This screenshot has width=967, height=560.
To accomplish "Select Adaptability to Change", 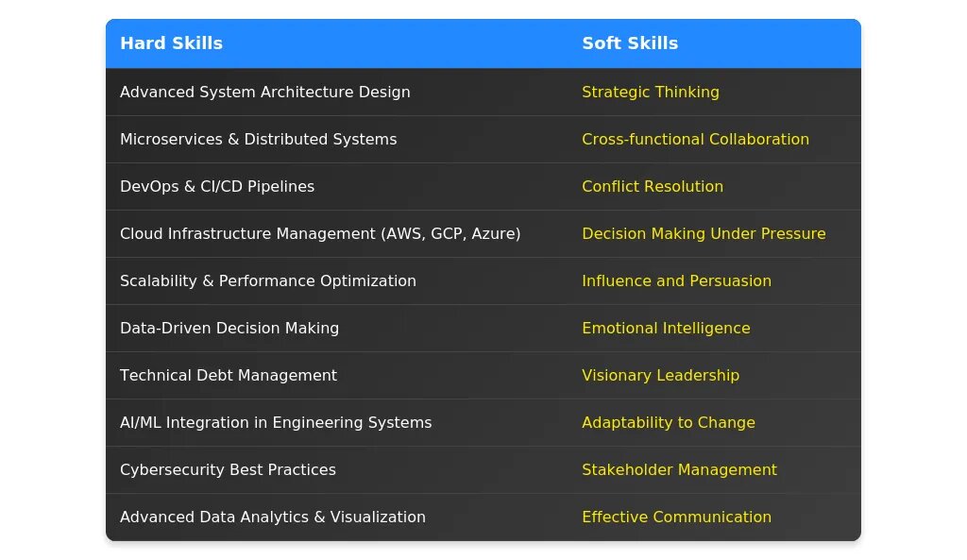I will coord(668,423).
